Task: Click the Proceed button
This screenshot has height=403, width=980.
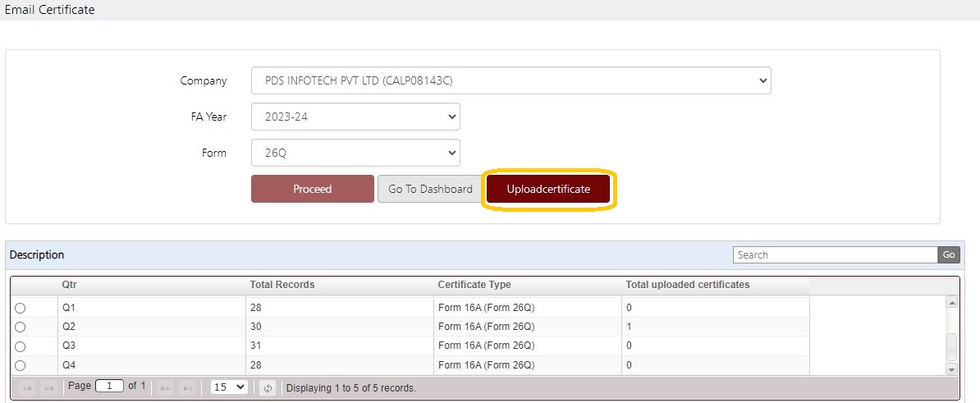Action: pos(313,189)
